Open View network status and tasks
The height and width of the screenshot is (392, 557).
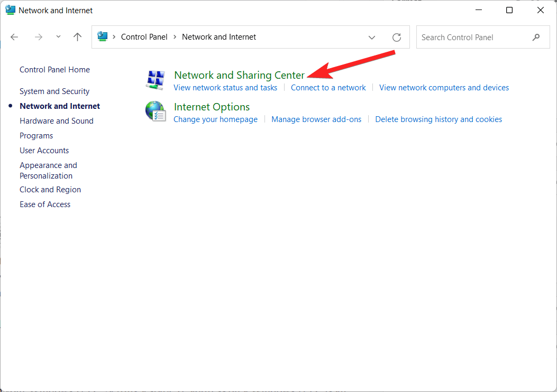(225, 87)
